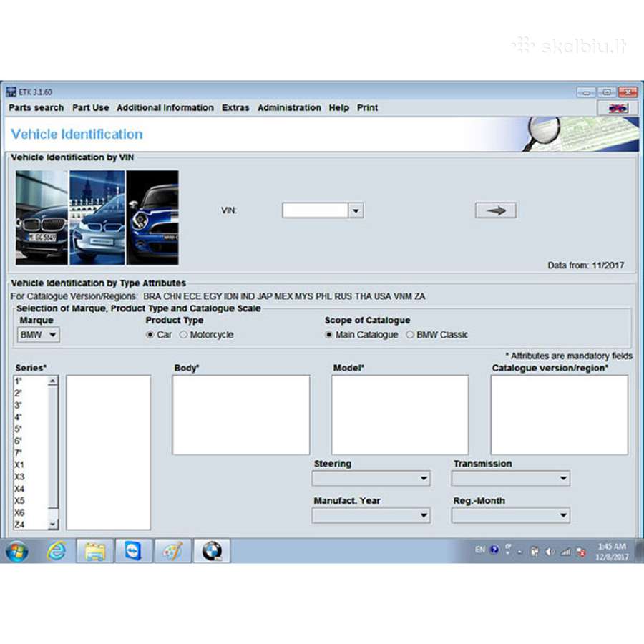Open the VIN dropdown arrow
Viewport: 644px width, 644px height.
pyautogui.click(x=356, y=210)
